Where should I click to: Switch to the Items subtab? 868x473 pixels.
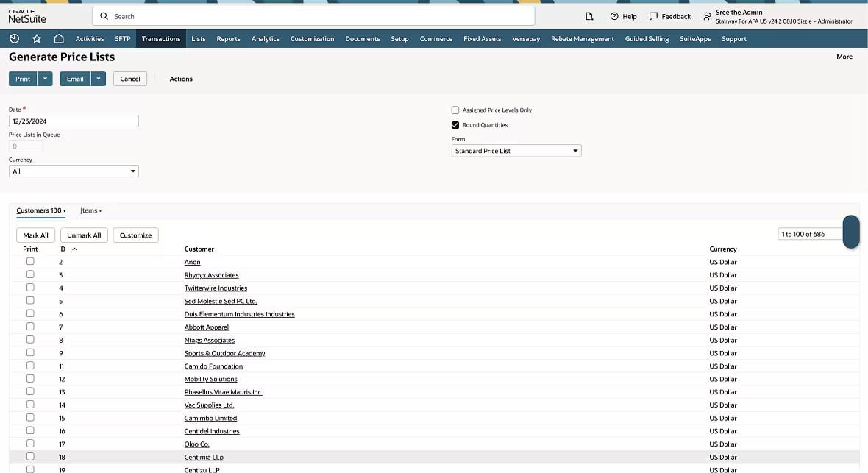[x=89, y=211]
